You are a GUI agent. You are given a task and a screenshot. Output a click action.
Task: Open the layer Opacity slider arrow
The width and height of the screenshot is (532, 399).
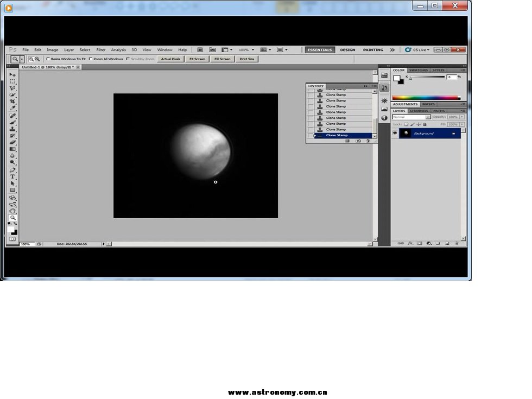[462, 117]
